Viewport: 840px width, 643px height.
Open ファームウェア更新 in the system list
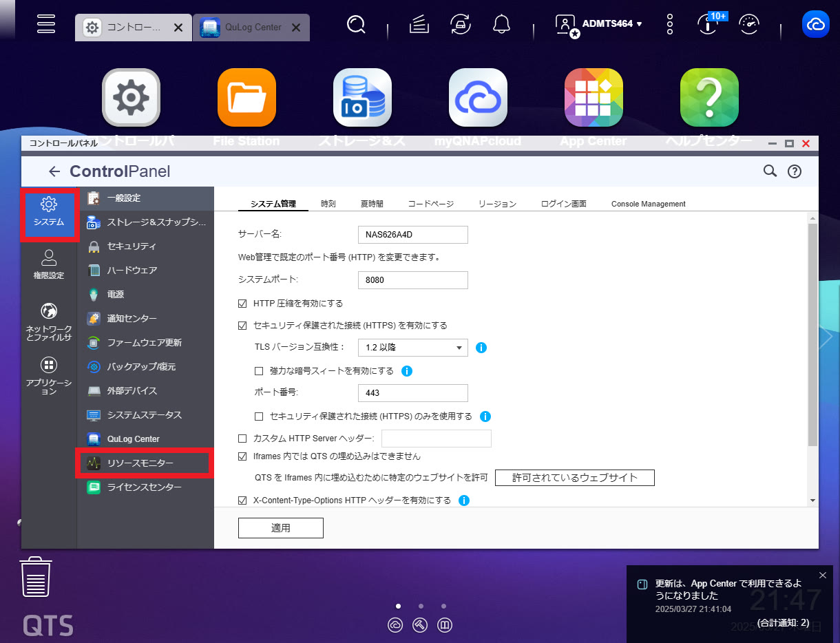pyautogui.click(x=145, y=343)
